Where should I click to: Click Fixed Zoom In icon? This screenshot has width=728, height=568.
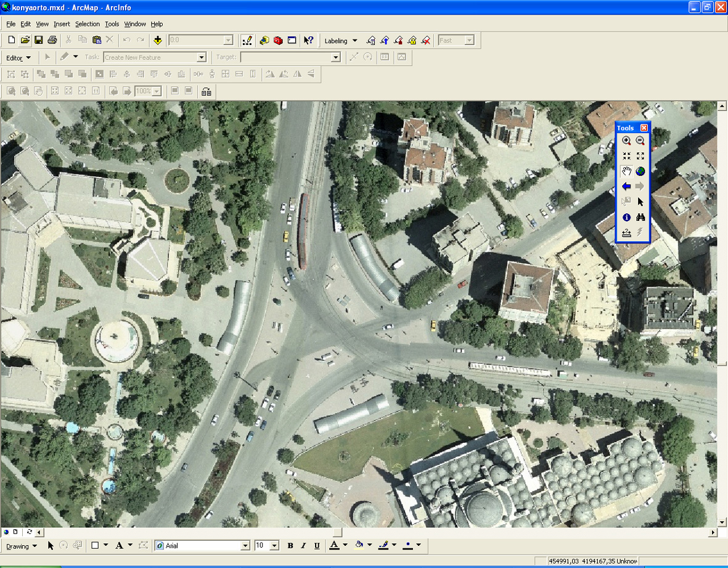626,156
